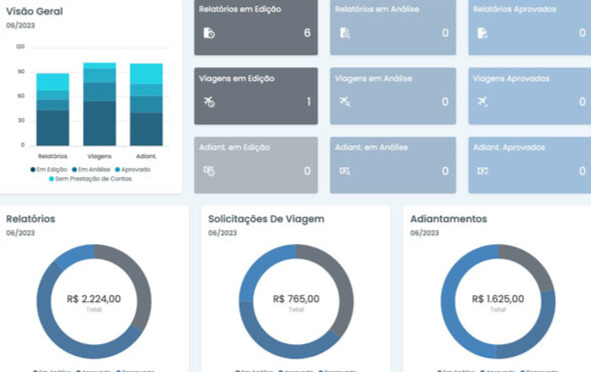The height and width of the screenshot is (372, 591).
Task: Click the Viagens bar in the chart
Action: coord(100,104)
